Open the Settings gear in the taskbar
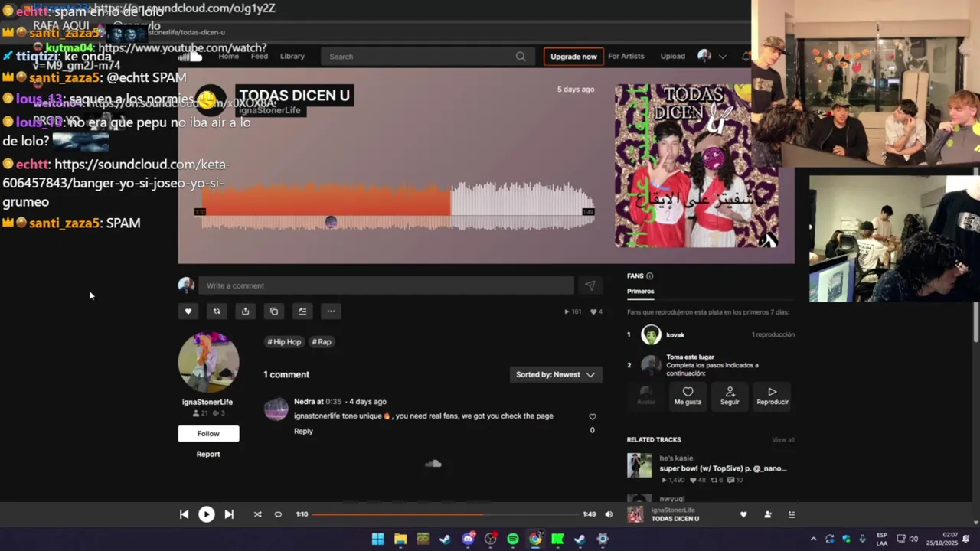The width and height of the screenshot is (980, 551). click(x=603, y=539)
